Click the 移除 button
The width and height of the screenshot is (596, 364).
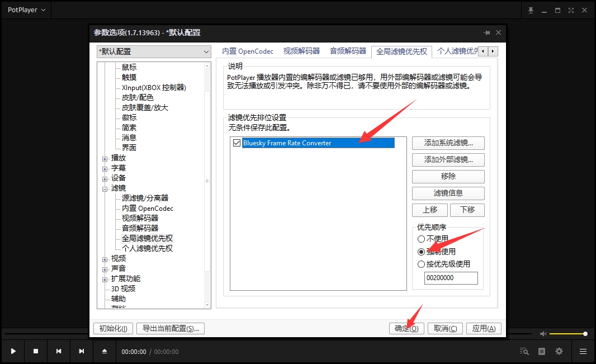click(448, 176)
